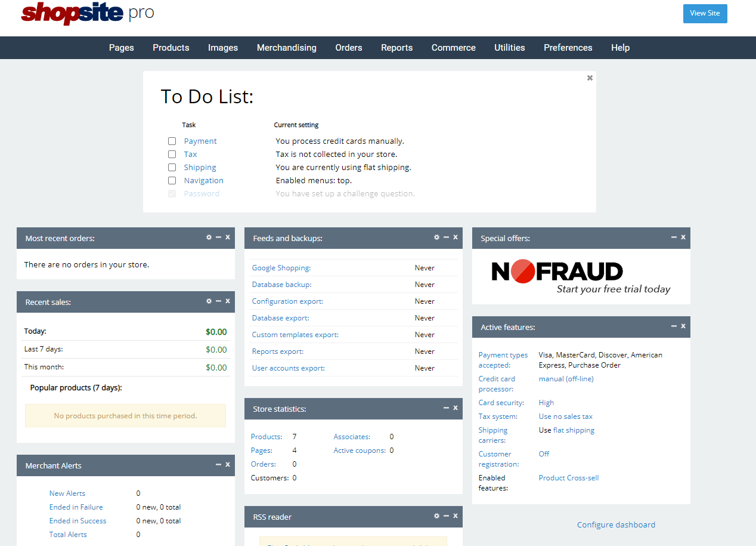The height and width of the screenshot is (546, 756).
Task: Collapse the Active features panel
Action: tap(674, 326)
